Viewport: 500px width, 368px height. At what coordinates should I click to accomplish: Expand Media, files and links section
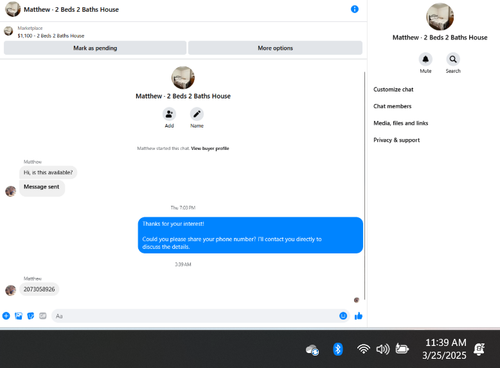tap(401, 123)
